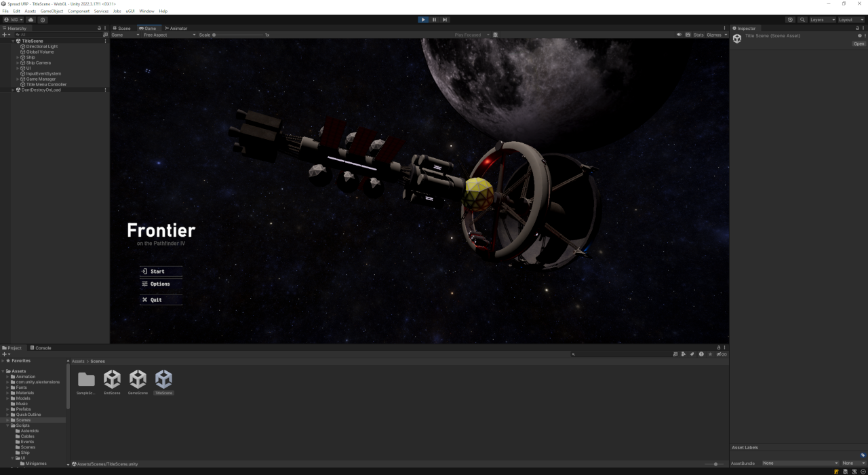Select InputEventSystem in the Hierarchy

(x=43, y=73)
